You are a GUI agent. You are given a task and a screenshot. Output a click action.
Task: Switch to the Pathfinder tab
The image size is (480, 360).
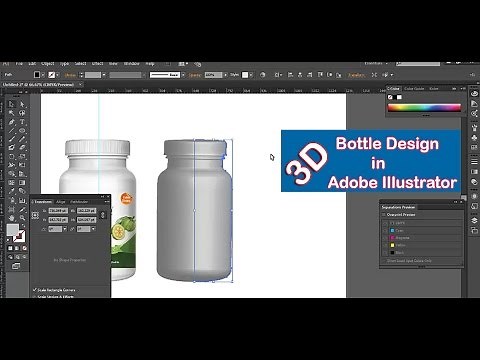click(x=79, y=202)
